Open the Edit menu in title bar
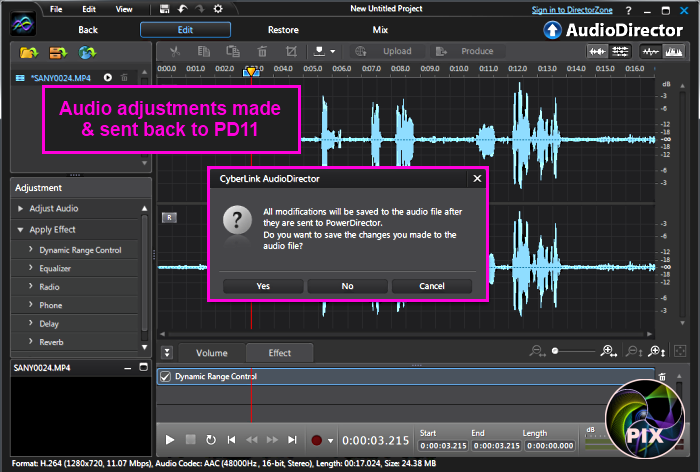This screenshot has width=700, height=472. click(x=89, y=9)
